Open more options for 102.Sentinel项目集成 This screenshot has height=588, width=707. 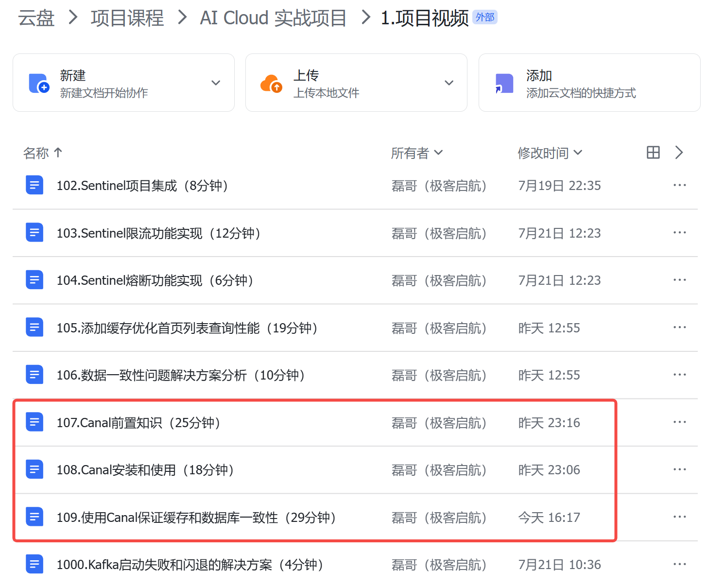click(680, 185)
